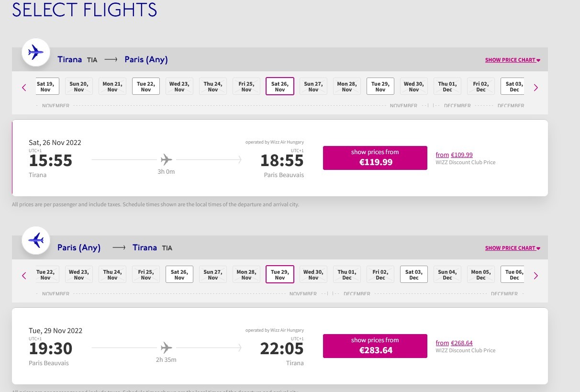
Task: Go to next outbound dates arrow
Action: pos(535,87)
